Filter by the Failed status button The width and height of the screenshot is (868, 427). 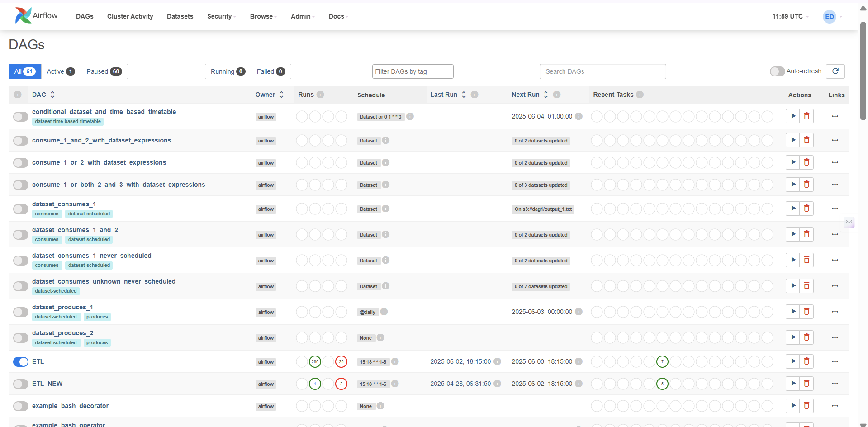[270, 71]
